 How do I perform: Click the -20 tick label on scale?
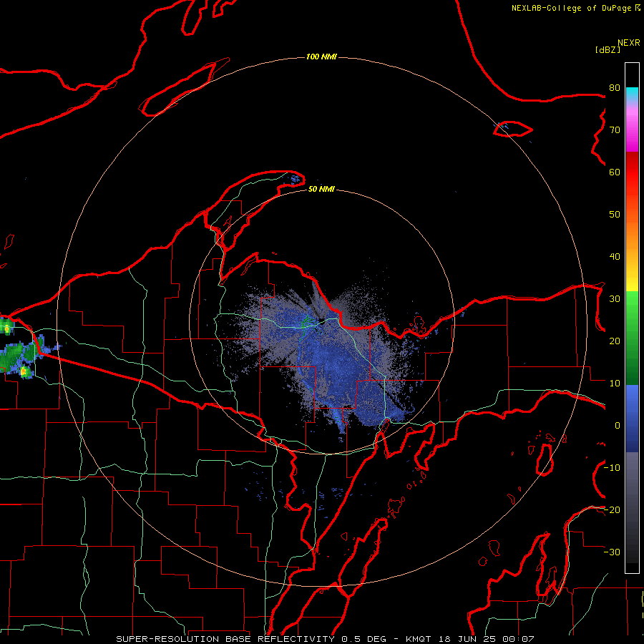612,510
